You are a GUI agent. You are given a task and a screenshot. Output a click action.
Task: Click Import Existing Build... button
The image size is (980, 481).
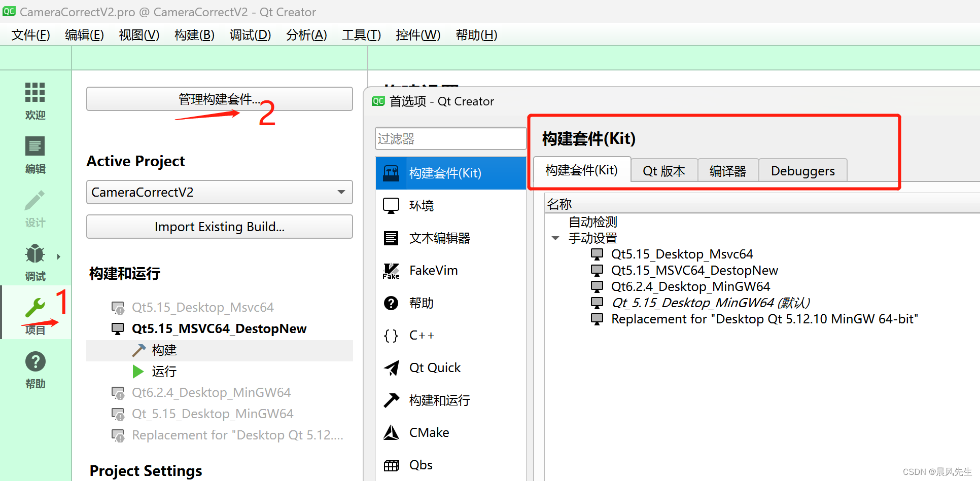220,227
